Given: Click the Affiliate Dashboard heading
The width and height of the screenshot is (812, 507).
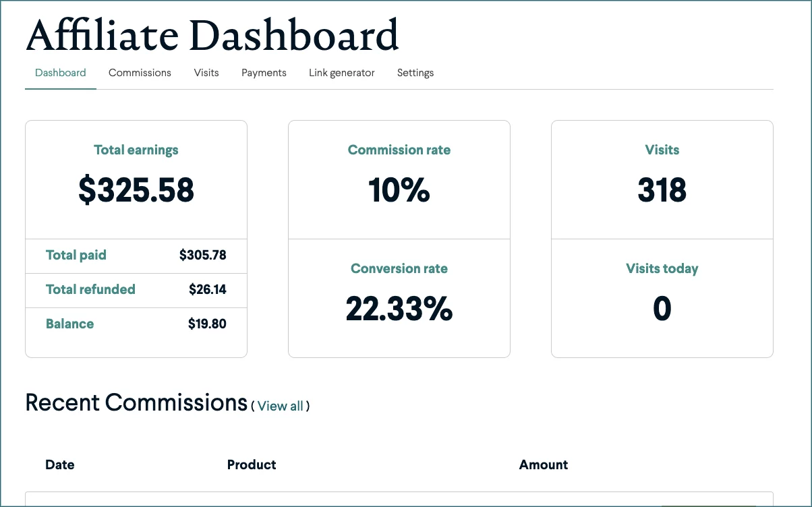Looking at the screenshot, I should tap(212, 35).
